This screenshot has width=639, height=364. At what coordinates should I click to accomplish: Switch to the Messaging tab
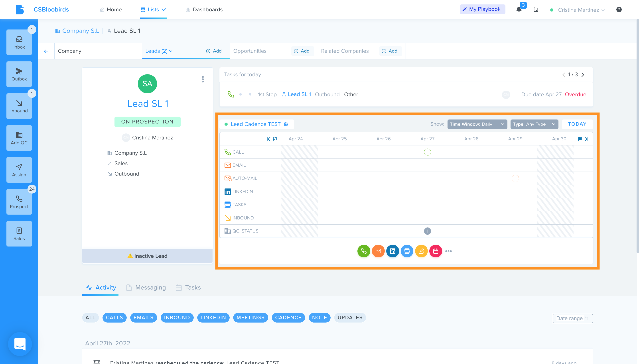[x=146, y=288]
